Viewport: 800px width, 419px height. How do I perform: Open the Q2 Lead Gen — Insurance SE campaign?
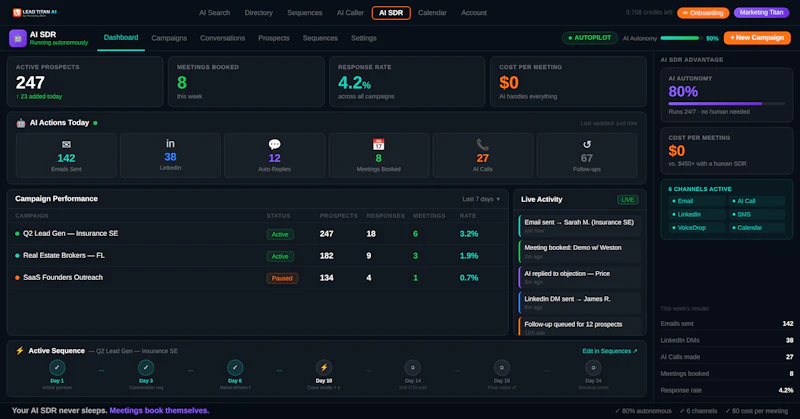pos(258,234)
